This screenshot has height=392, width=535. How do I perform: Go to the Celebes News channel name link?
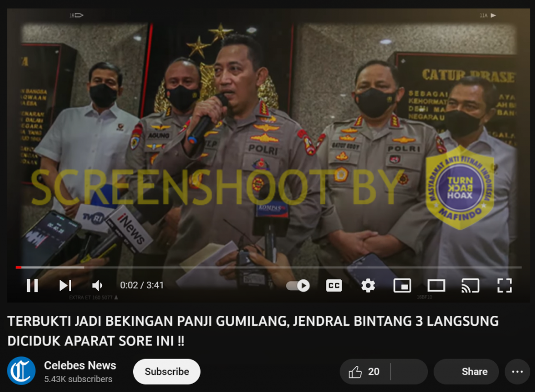click(80, 365)
